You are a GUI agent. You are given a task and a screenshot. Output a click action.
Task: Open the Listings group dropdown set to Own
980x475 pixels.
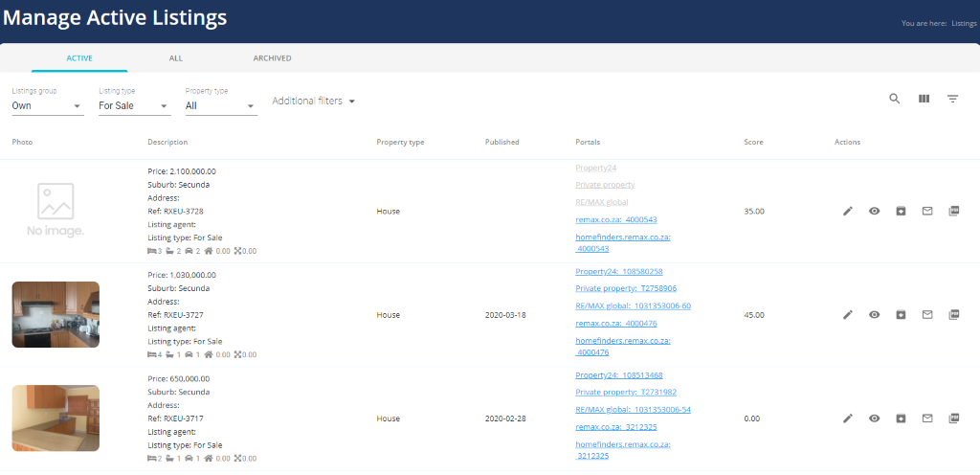point(48,105)
